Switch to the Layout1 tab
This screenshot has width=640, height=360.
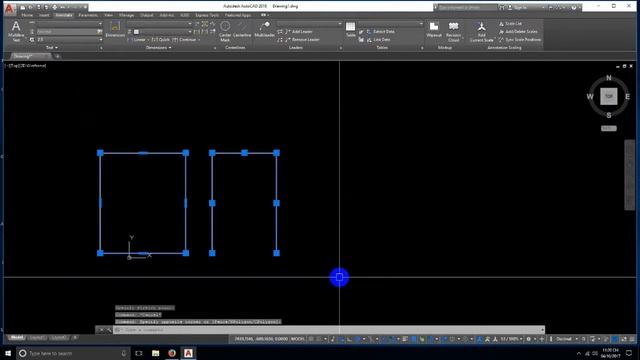[37, 338]
